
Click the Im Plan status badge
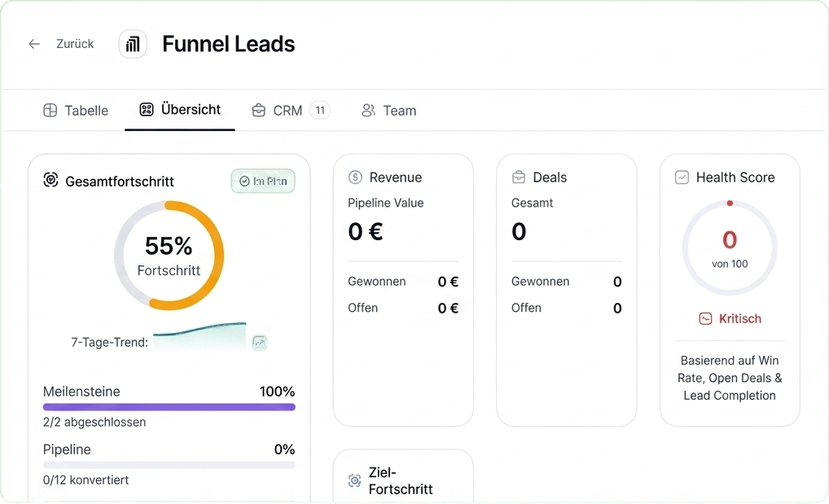coord(263,181)
